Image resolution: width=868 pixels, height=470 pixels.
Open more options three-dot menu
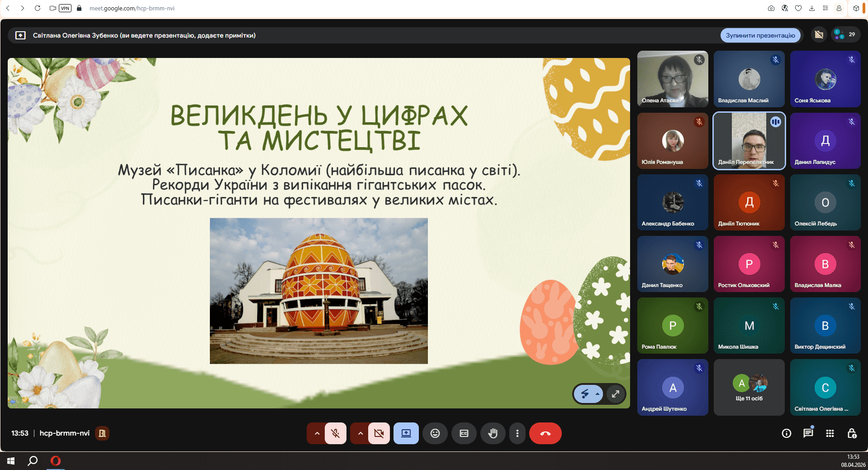click(517, 433)
